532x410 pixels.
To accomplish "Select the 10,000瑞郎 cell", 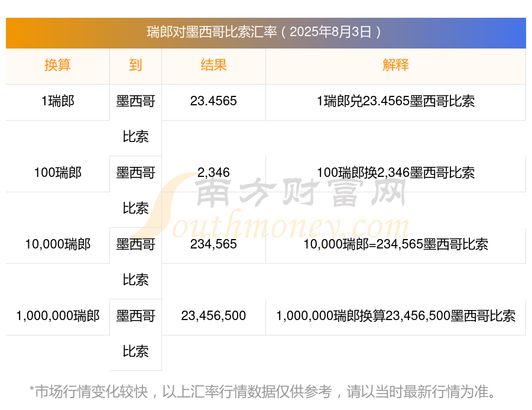I will click(x=58, y=244).
